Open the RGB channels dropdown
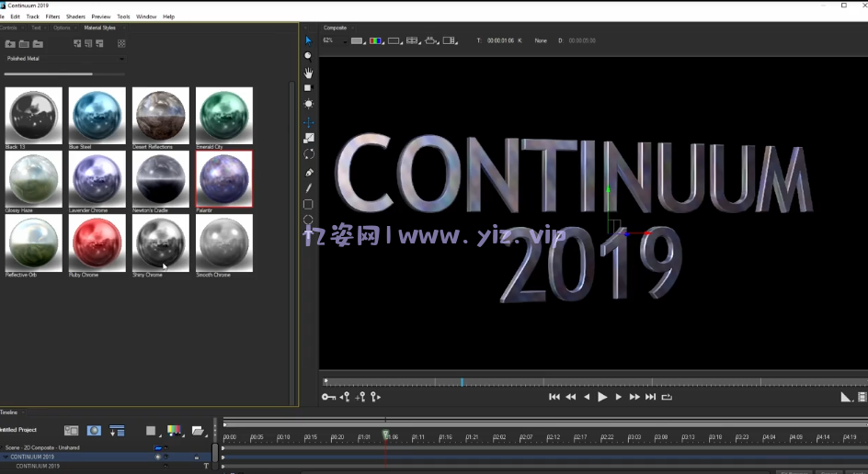 376,41
